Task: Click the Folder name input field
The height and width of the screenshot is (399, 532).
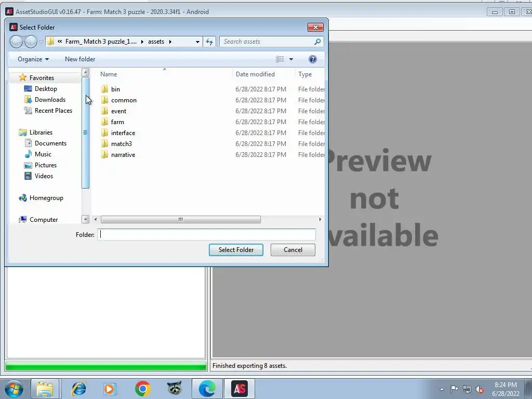Action: click(206, 234)
